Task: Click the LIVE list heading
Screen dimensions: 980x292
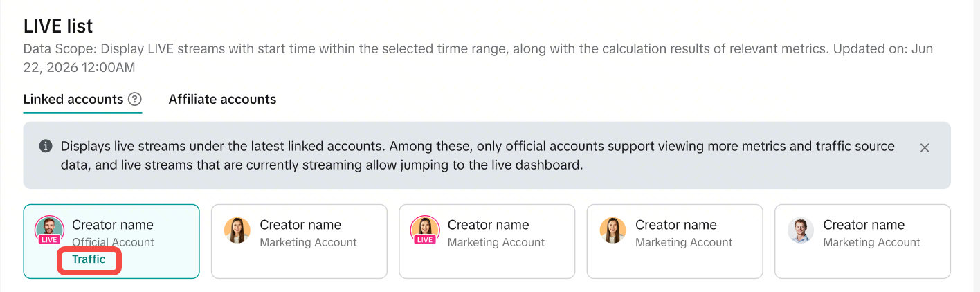Action: (58, 26)
